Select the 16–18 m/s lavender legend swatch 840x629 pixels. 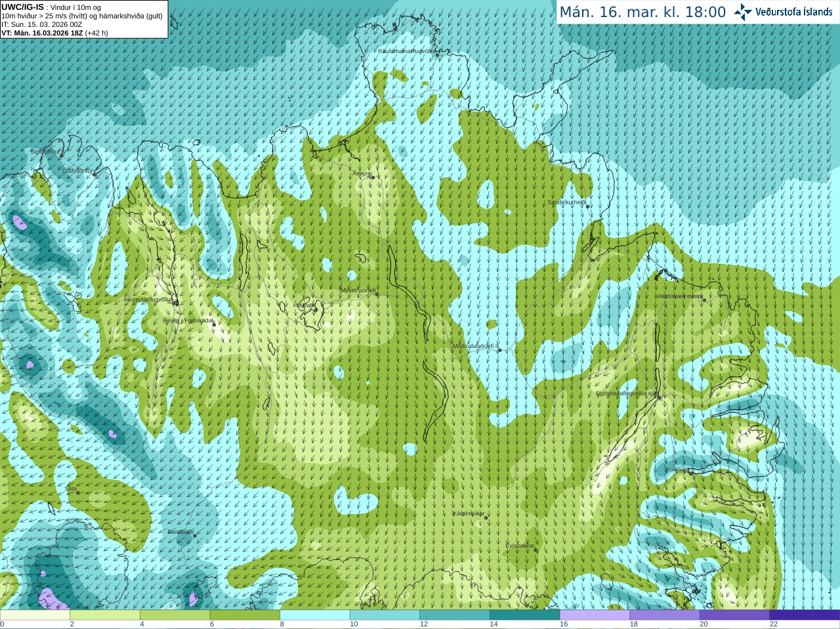tap(595, 615)
